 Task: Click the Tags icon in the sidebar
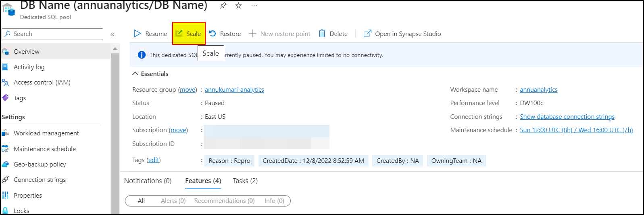click(5, 98)
